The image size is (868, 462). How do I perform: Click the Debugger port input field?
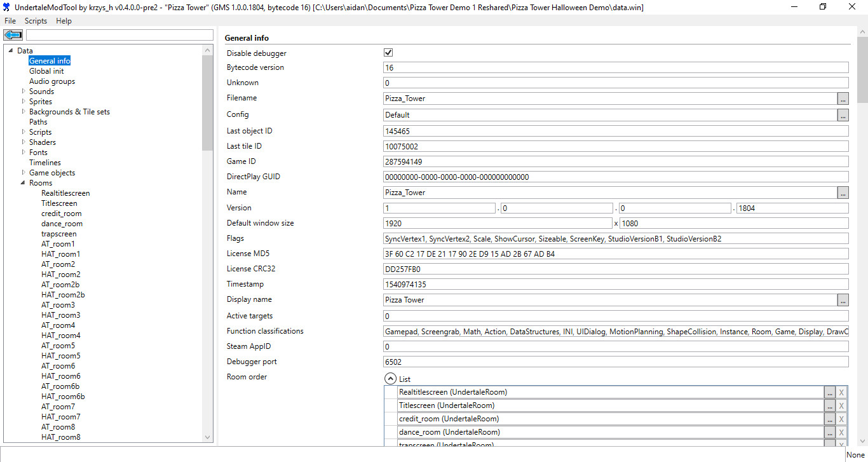coord(616,362)
